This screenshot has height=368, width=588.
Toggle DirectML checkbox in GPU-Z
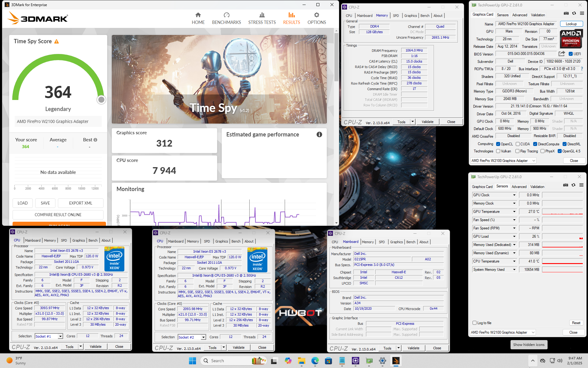pos(564,144)
